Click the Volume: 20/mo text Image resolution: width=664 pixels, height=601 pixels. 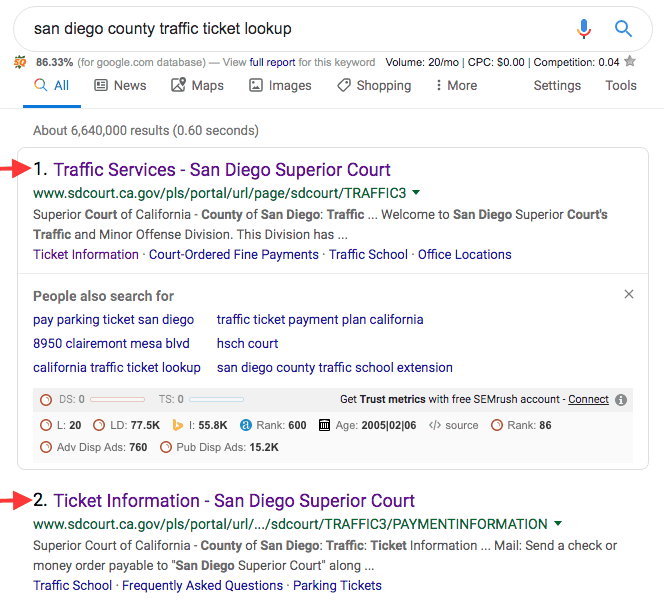(x=422, y=62)
